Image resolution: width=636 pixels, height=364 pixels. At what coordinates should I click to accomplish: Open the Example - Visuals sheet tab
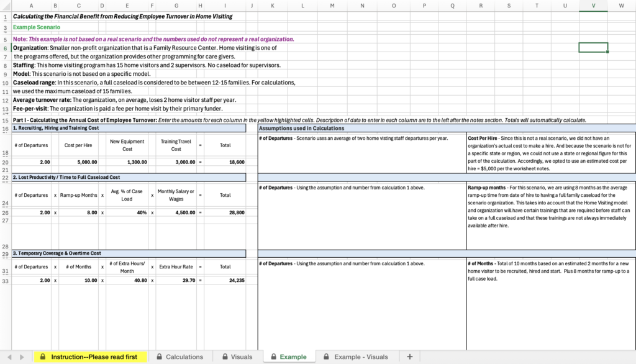click(x=356, y=357)
